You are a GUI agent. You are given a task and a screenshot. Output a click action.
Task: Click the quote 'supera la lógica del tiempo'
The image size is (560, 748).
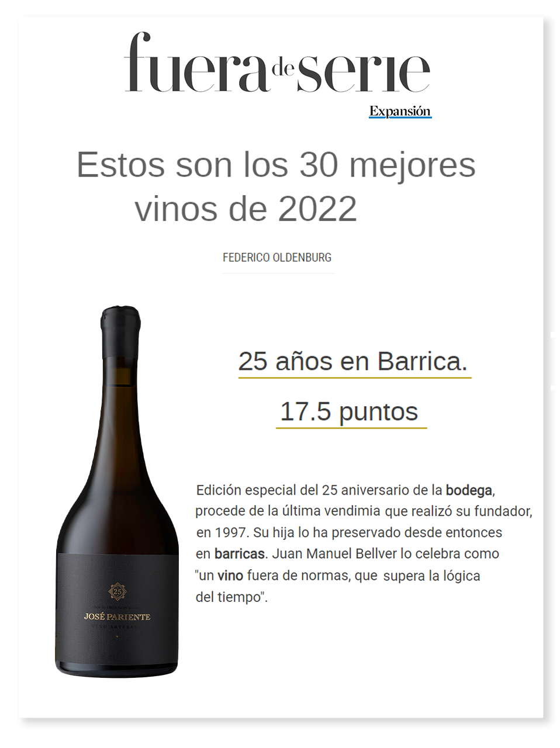click(337, 586)
